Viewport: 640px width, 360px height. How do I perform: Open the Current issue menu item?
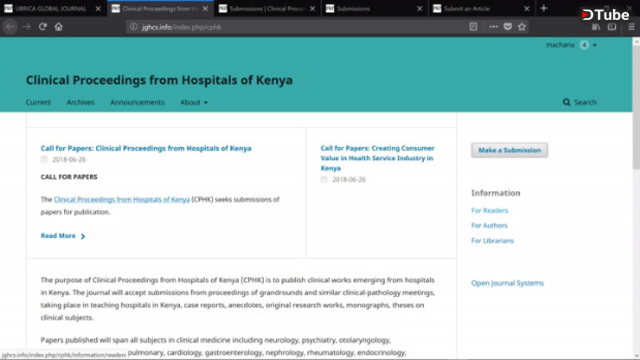[38, 102]
